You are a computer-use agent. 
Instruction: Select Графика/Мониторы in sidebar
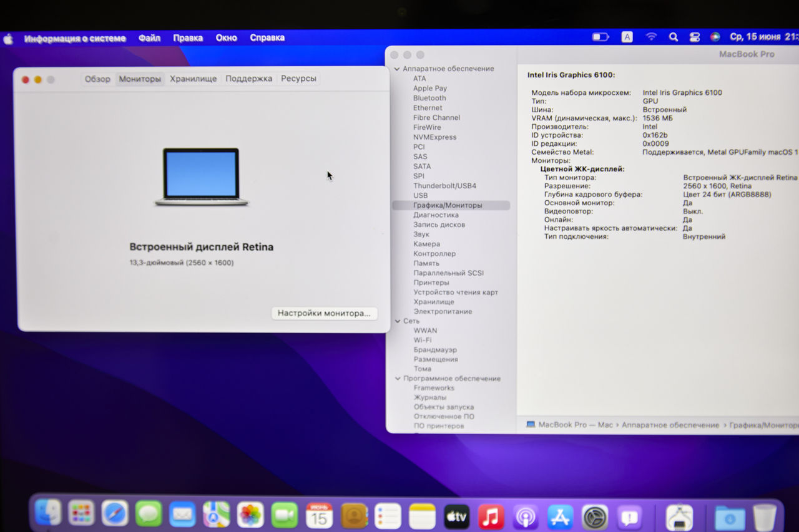pyautogui.click(x=451, y=205)
